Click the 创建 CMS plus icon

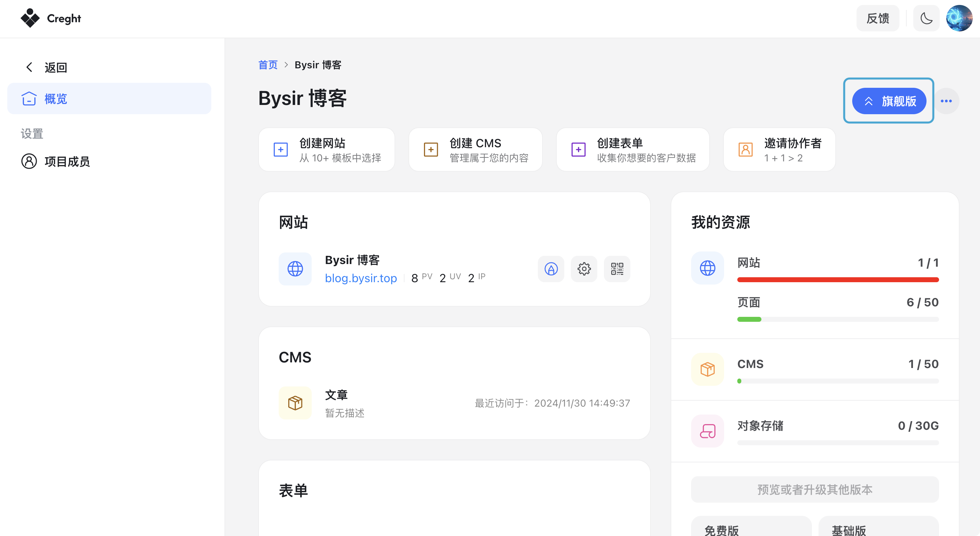click(x=431, y=150)
